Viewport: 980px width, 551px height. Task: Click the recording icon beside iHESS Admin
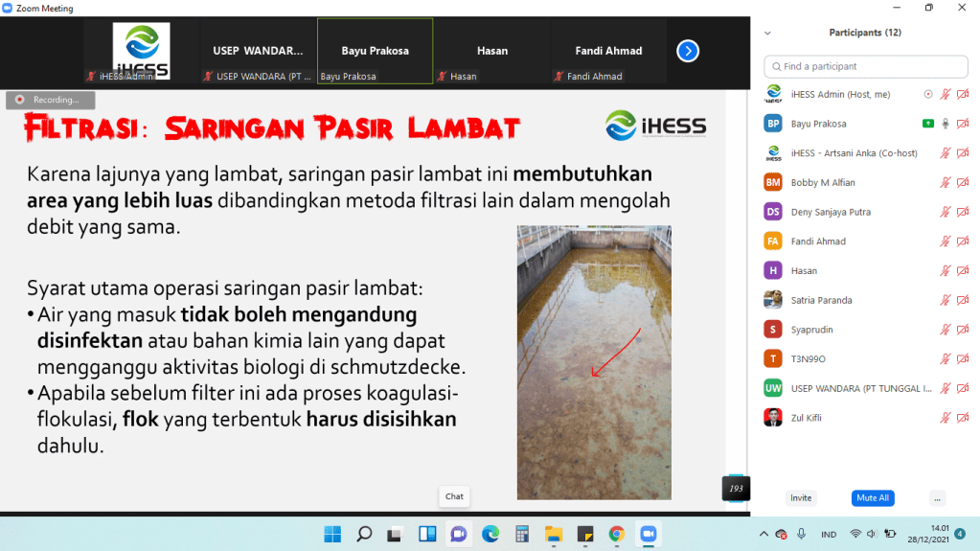click(x=927, y=94)
